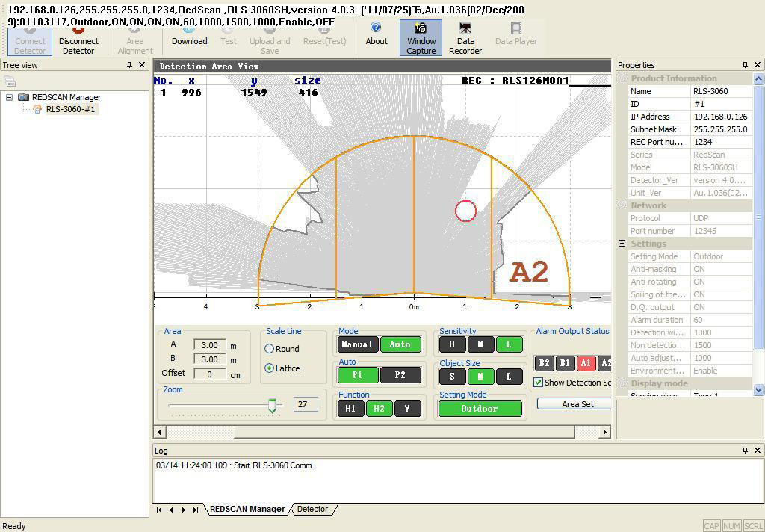
Task: Set Sensitivity to H
Action: [452, 344]
